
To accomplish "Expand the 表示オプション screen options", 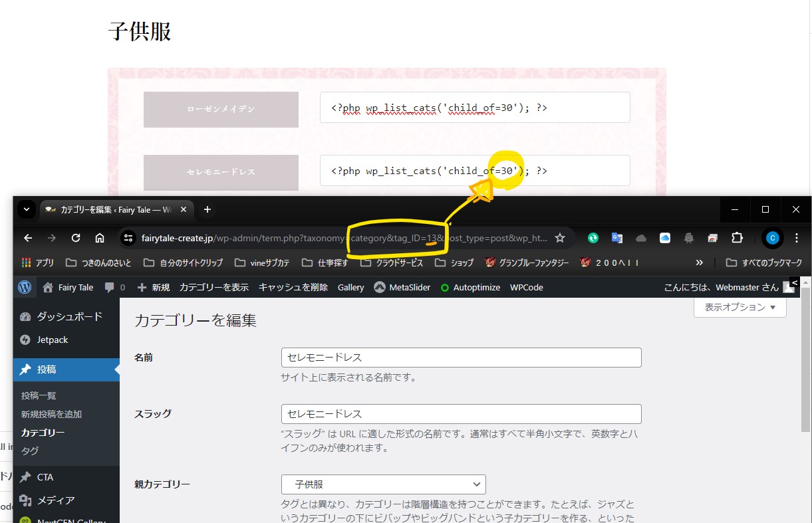I will click(740, 308).
